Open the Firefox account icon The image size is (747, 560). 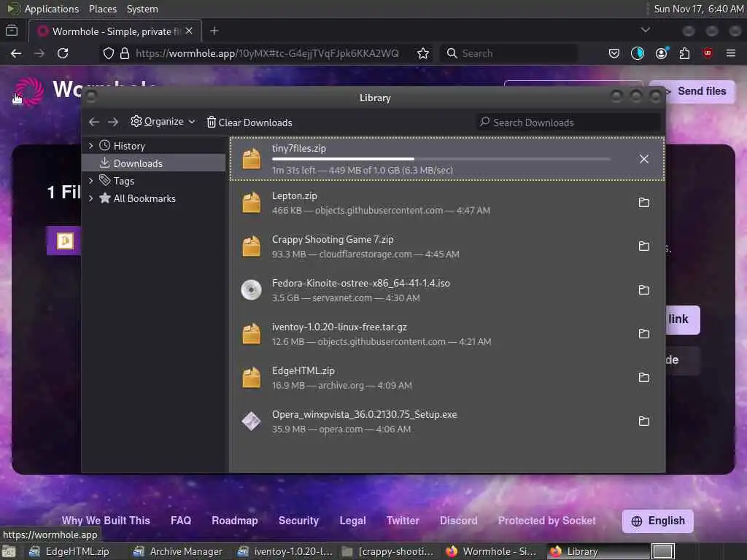pos(661,53)
